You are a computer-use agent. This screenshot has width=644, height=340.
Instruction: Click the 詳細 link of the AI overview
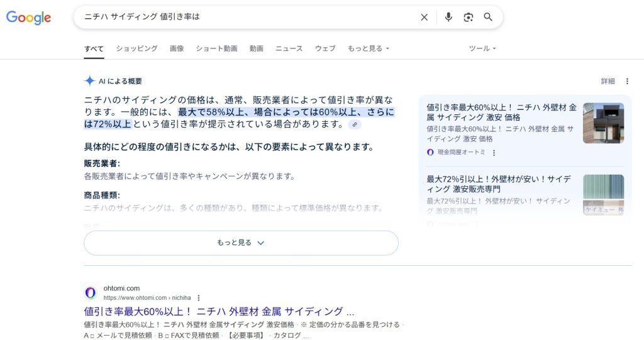tap(608, 81)
